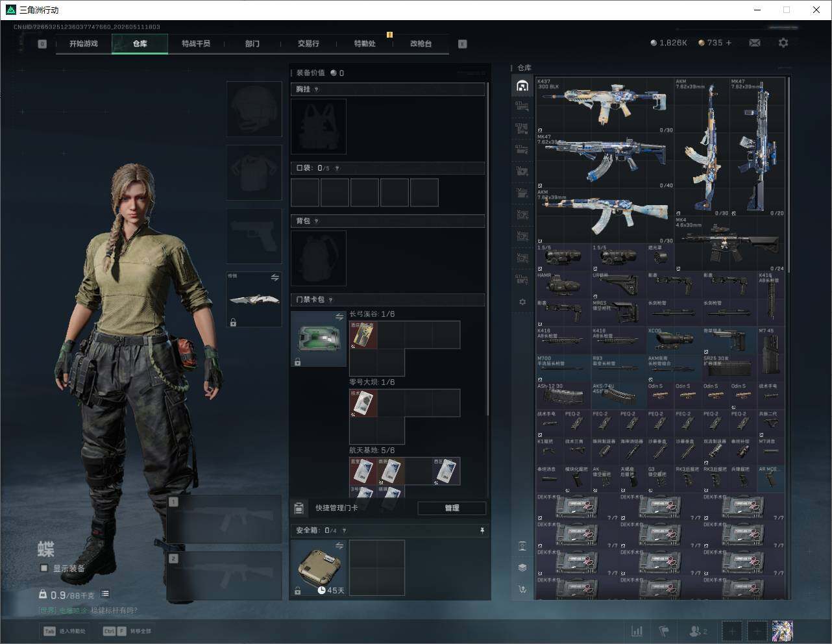The width and height of the screenshot is (832, 644).
Task: Open the 改枪台 tab
Action: click(x=421, y=43)
